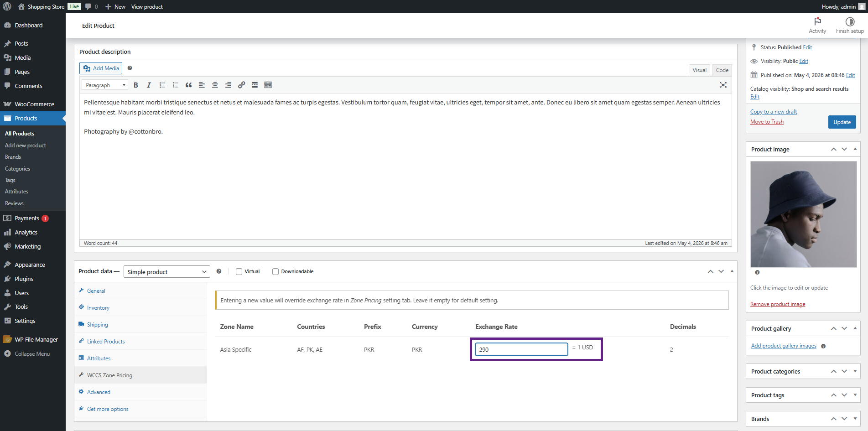The width and height of the screenshot is (868, 431).
Task: Open Finish setup panel
Action: coord(850,26)
